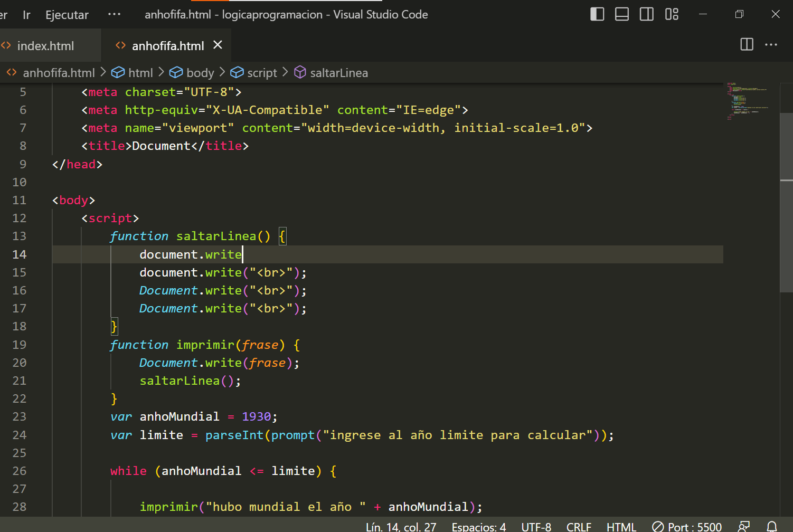Change indentation via Espacios: 4
Screen dimensions: 793x532
coord(478,527)
